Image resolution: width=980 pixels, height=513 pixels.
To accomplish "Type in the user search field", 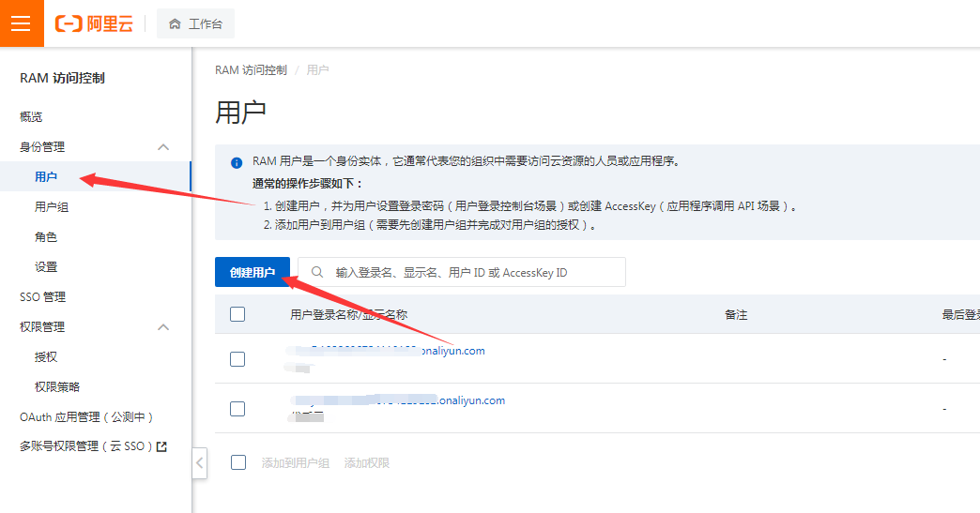I will pyautogui.click(x=462, y=272).
